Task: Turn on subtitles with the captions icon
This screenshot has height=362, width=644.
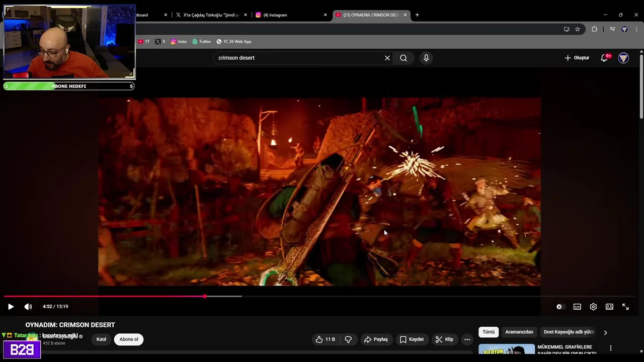Action: (577, 307)
